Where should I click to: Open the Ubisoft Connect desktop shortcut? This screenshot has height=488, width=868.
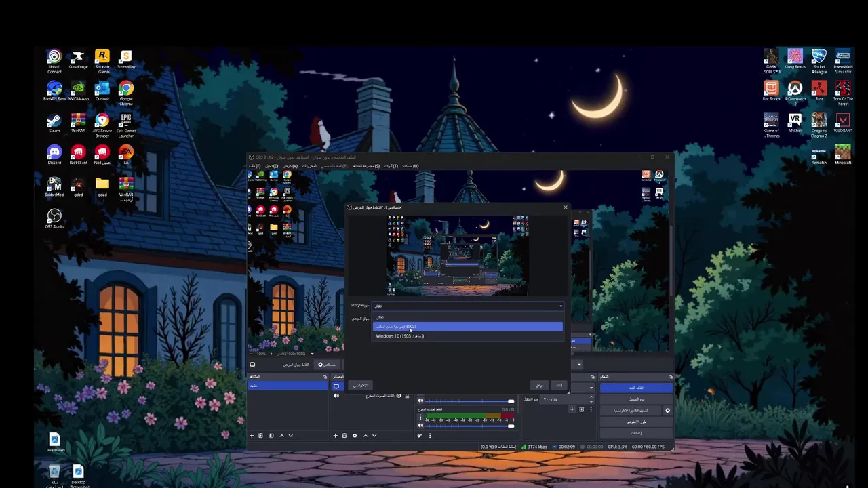tap(54, 60)
